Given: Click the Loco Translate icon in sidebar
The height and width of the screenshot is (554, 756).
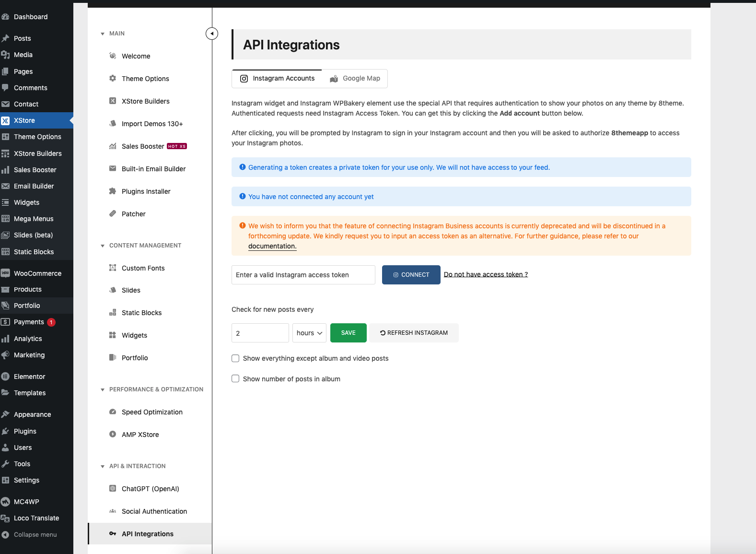Looking at the screenshot, I should (x=5, y=518).
